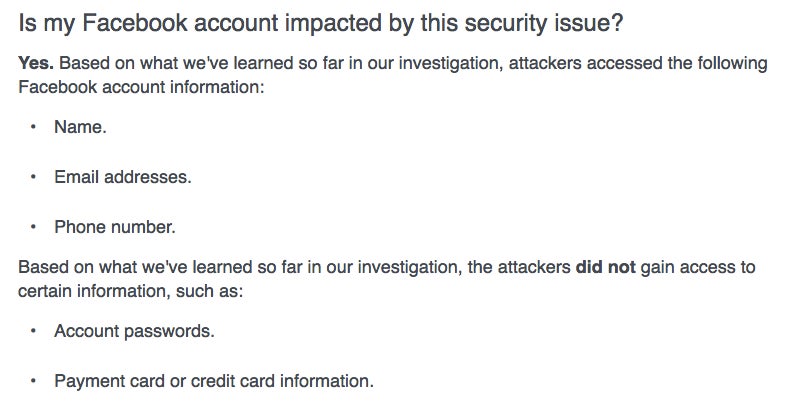807x413 pixels.
Task: Click the bold 'did not' text
Action: tap(605, 267)
